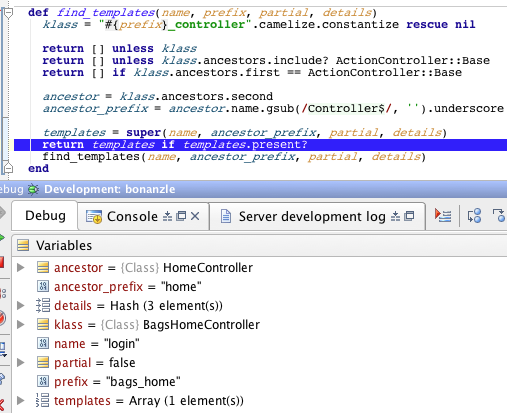This screenshot has width=507, height=413.
Task: Click the Variables panel title
Action: (x=64, y=246)
